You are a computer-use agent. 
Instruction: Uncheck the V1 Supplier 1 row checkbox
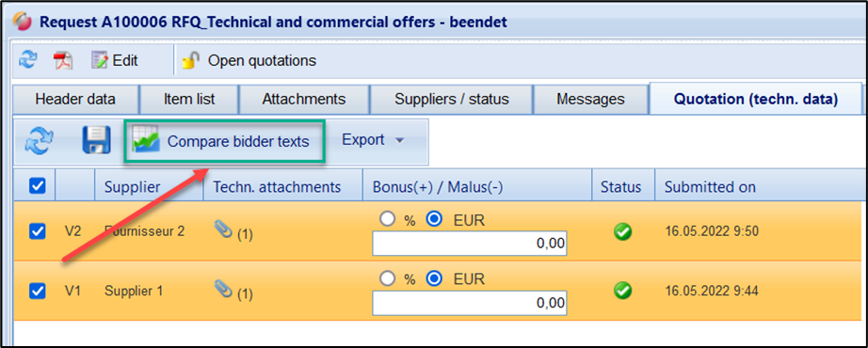point(37,290)
